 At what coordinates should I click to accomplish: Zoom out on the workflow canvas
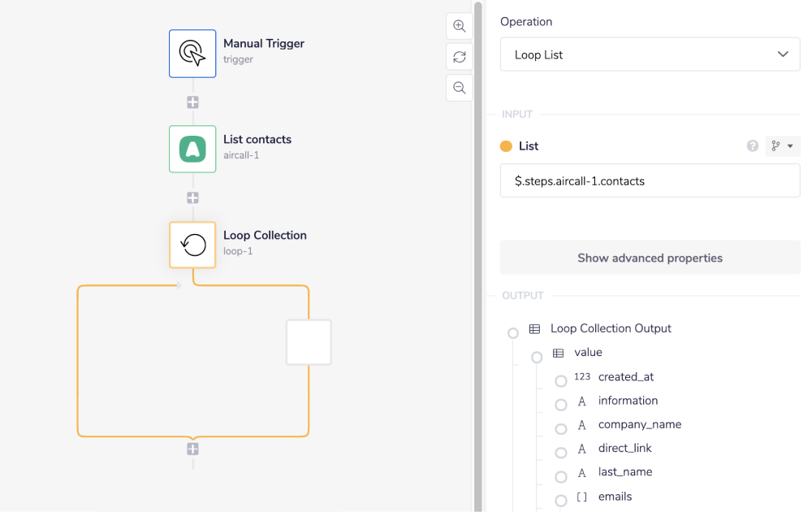tap(460, 88)
